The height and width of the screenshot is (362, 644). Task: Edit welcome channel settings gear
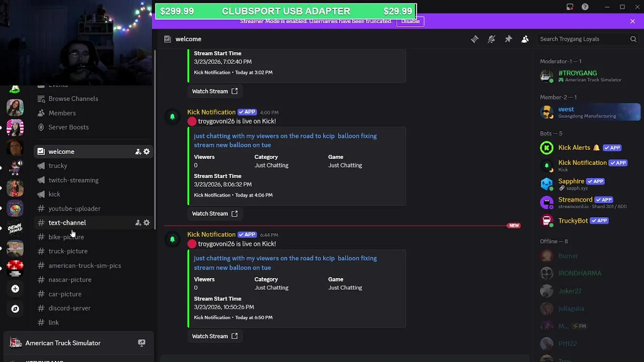coord(146,151)
